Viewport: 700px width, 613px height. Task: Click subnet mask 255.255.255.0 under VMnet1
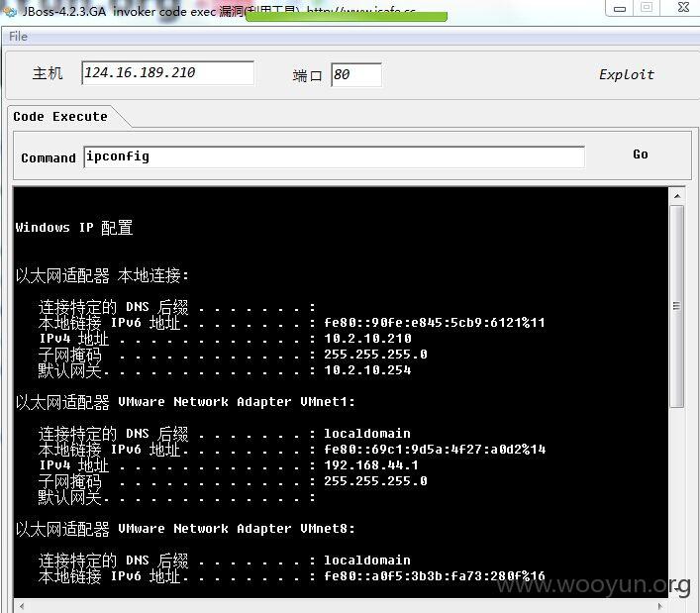pos(375,481)
